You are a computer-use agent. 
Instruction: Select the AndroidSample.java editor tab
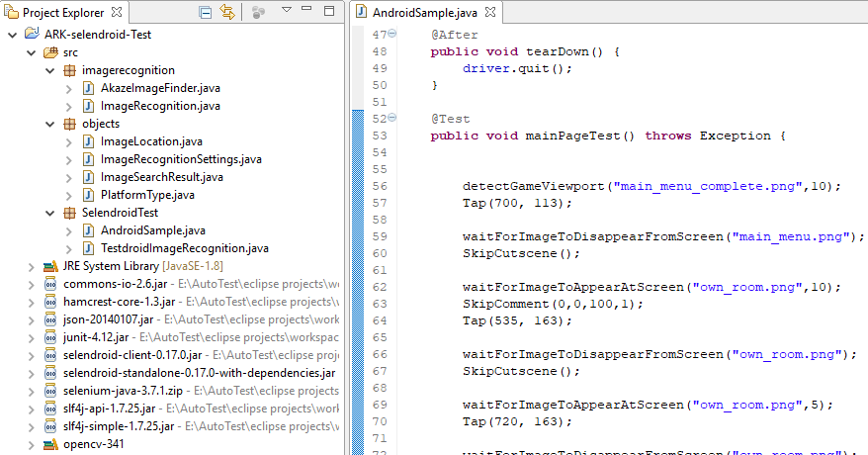pyautogui.click(x=424, y=12)
